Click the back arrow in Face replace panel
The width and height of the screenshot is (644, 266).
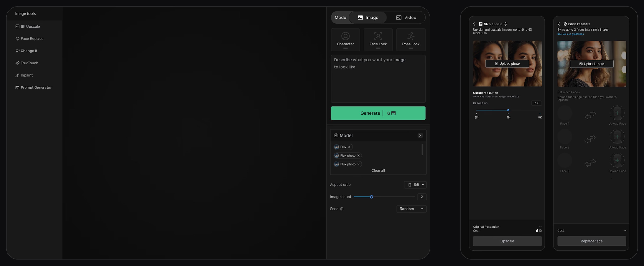point(559,24)
